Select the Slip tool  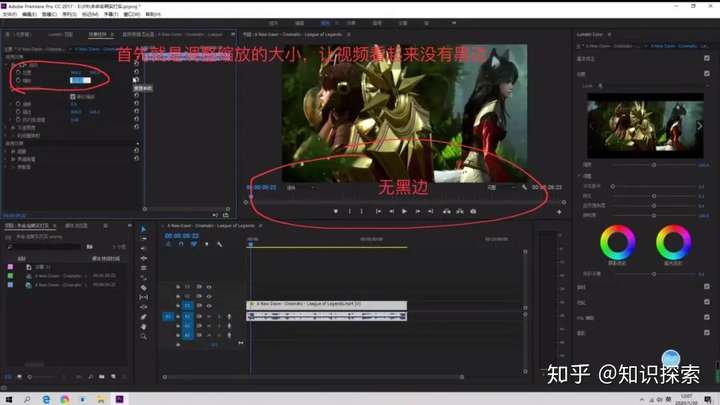[x=143, y=297]
